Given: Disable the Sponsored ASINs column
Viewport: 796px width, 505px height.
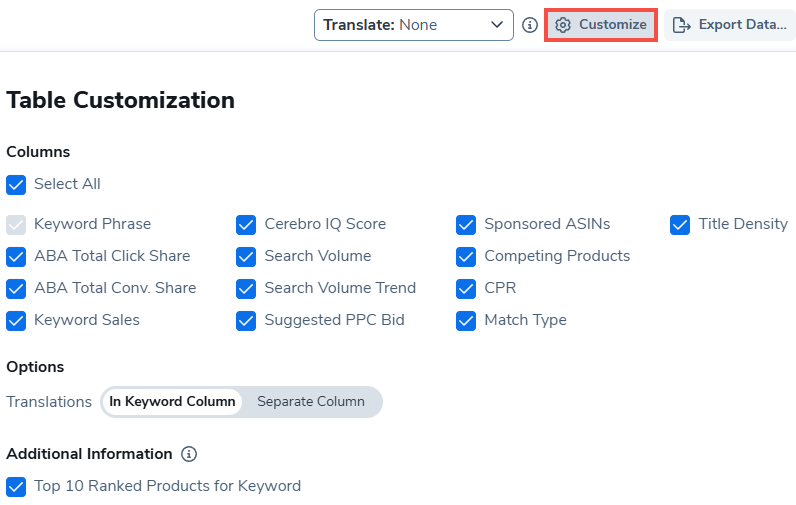Looking at the screenshot, I should pos(466,225).
